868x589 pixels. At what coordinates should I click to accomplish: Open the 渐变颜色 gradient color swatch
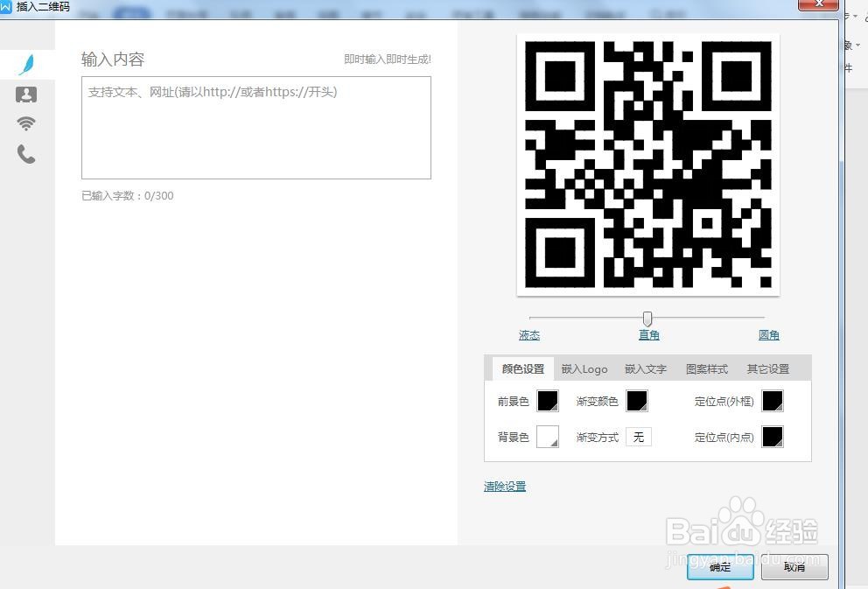coord(637,401)
